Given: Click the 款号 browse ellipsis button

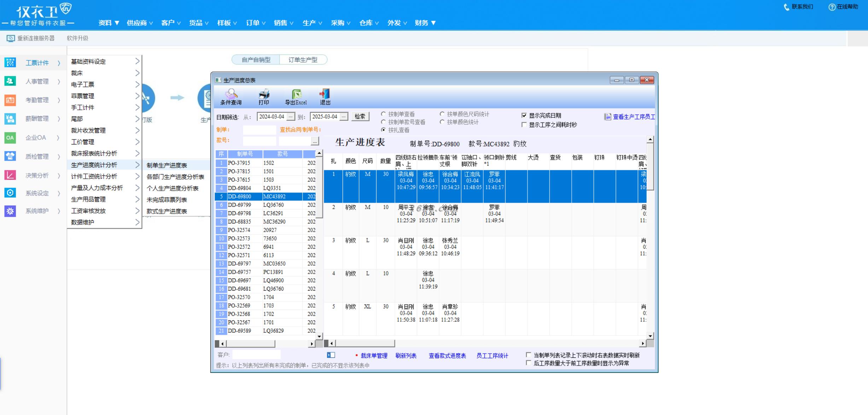Looking at the screenshot, I should 315,141.
